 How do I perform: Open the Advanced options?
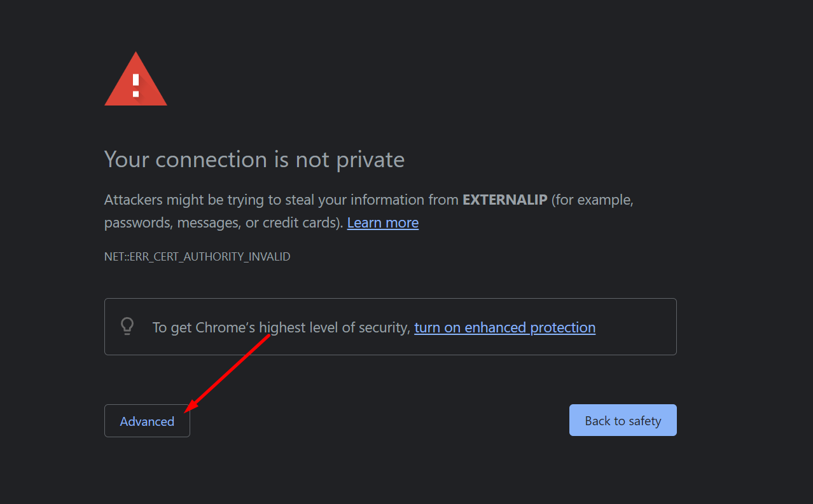tap(147, 421)
